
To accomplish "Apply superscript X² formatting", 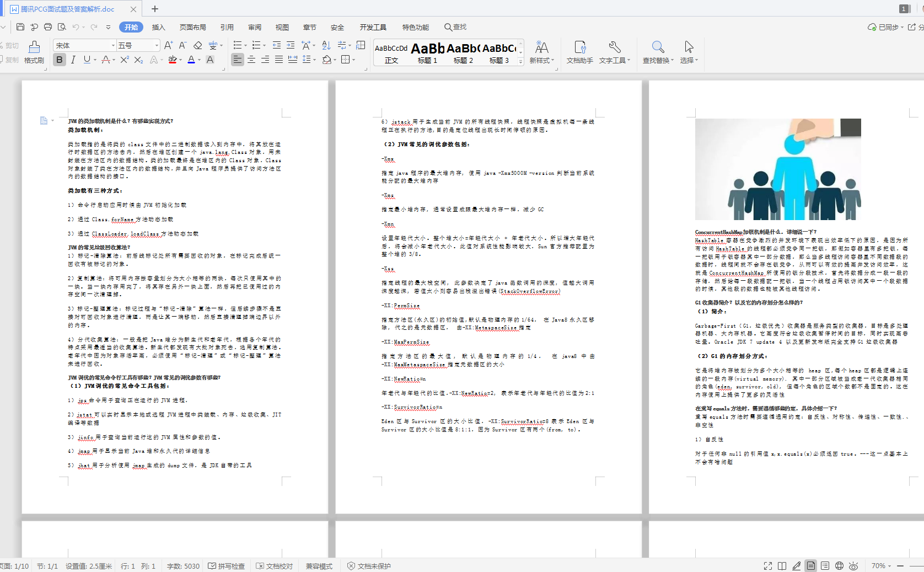I will point(125,60).
